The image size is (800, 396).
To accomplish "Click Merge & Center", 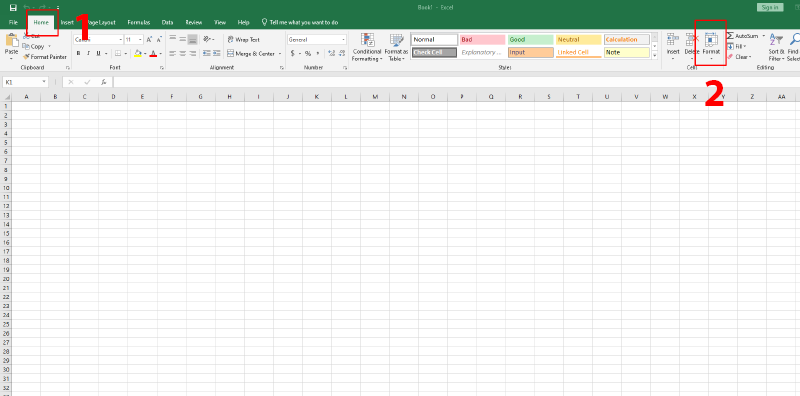I will (251, 53).
